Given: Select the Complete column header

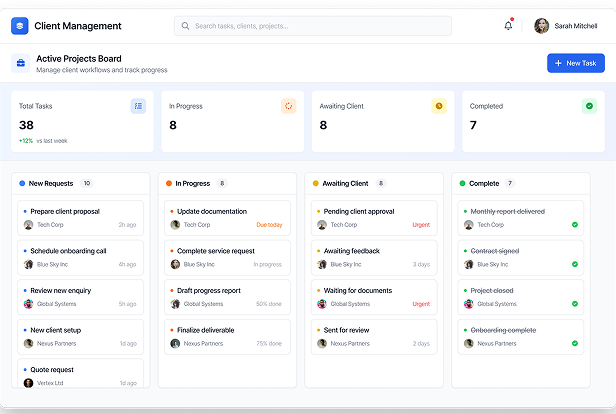Looking at the screenshot, I should [484, 184].
